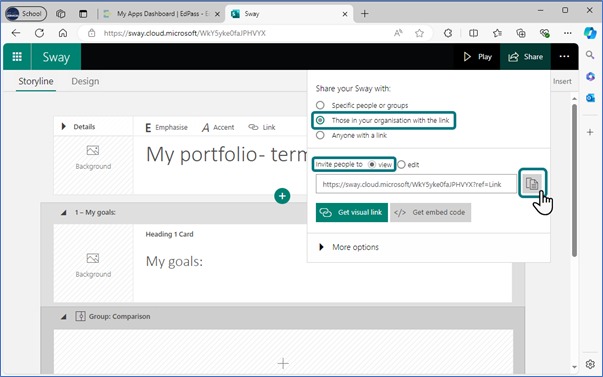The image size is (603, 377).
Task: Add Background image to title card
Action: pos(93,157)
